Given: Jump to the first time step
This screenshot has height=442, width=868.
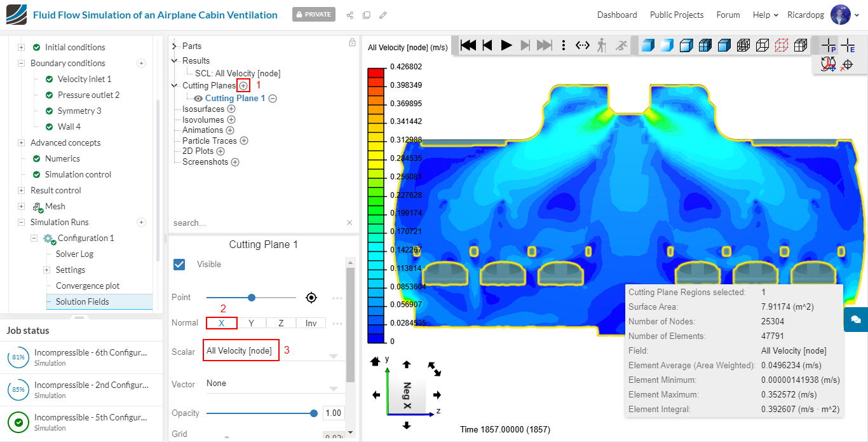Looking at the screenshot, I should coord(468,45).
